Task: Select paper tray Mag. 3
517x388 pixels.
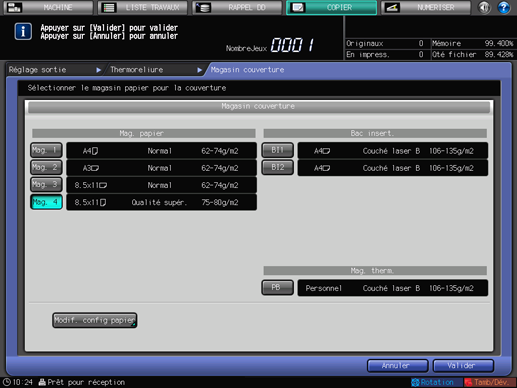Action: click(46, 184)
